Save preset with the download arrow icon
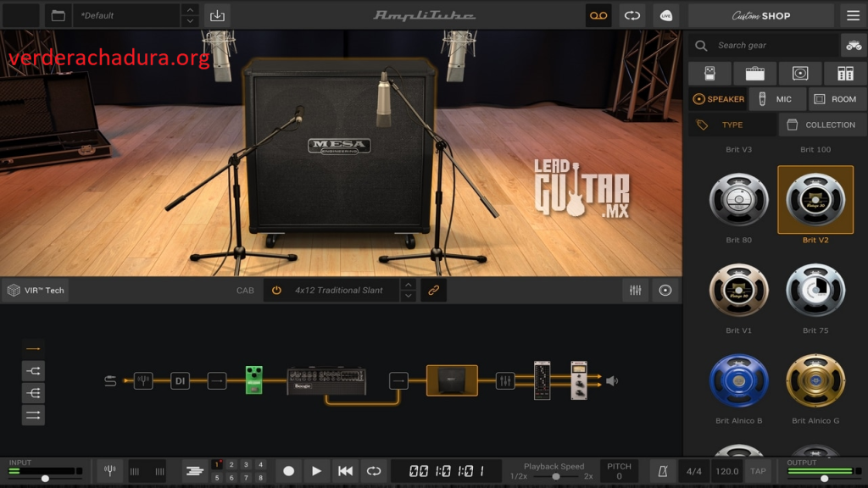The height and width of the screenshot is (488, 868). (218, 15)
